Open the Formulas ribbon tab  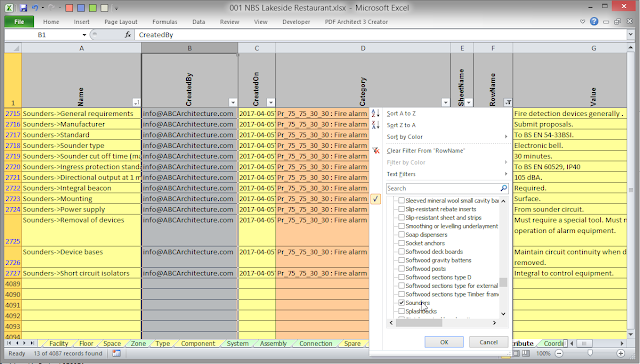(165, 22)
